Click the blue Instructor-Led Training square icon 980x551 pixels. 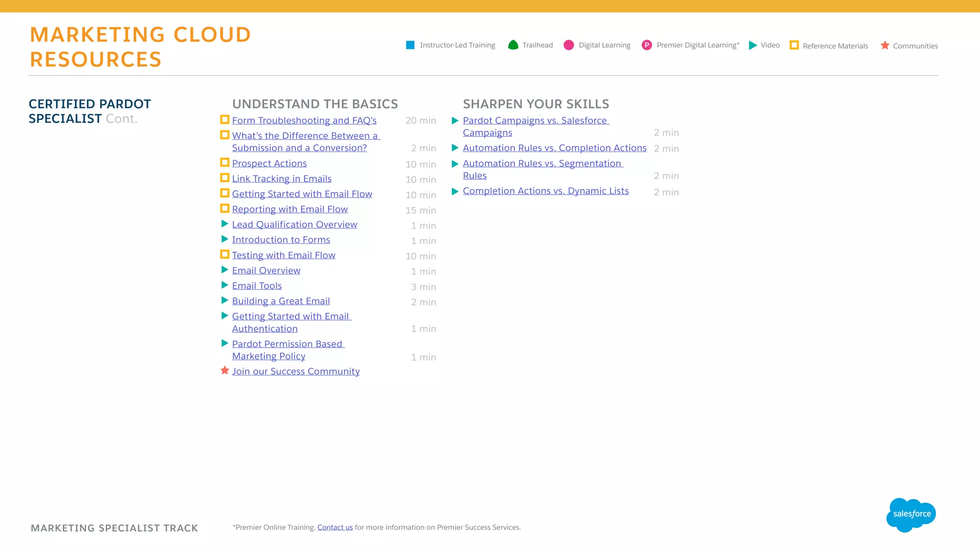pyautogui.click(x=410, y=45)
